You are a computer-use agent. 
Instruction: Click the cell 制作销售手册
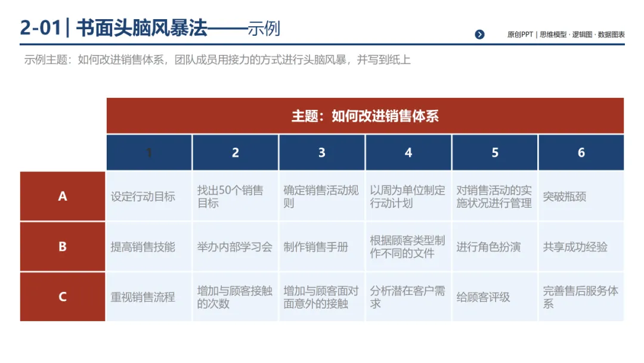coord(316,247)
